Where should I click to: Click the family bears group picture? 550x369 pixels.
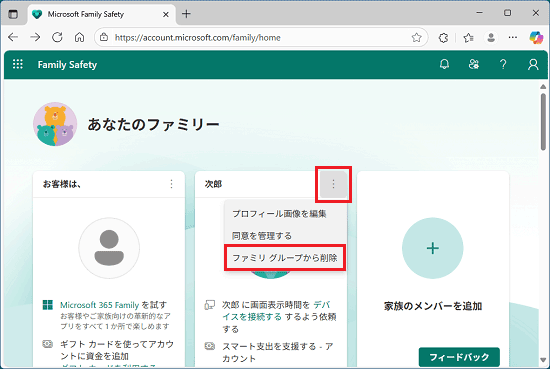55,124
